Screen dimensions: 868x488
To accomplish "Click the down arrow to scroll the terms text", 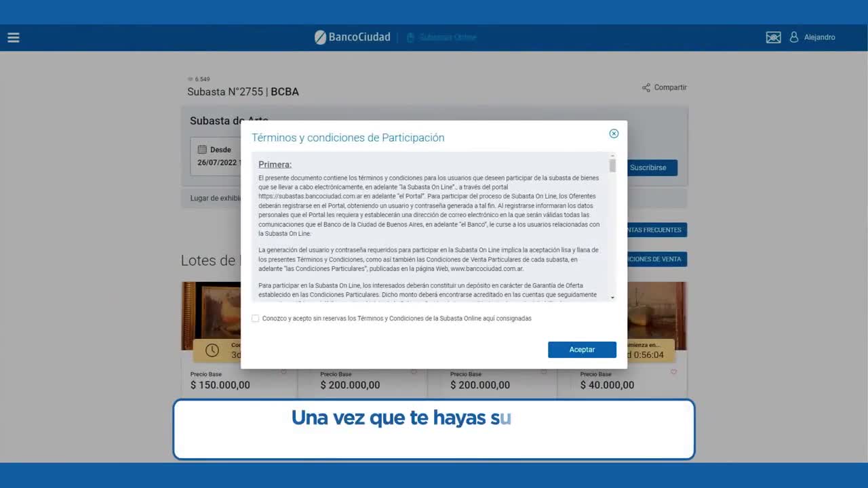I will (612, 297).
